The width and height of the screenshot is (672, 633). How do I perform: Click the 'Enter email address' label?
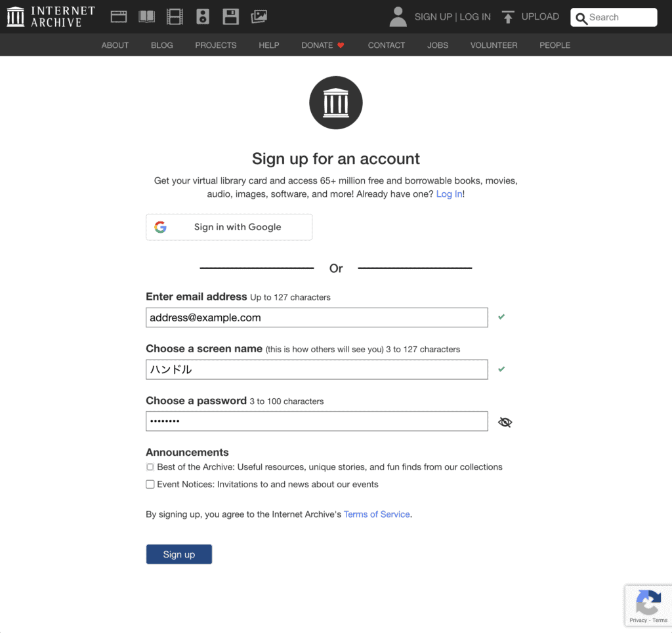196,296
